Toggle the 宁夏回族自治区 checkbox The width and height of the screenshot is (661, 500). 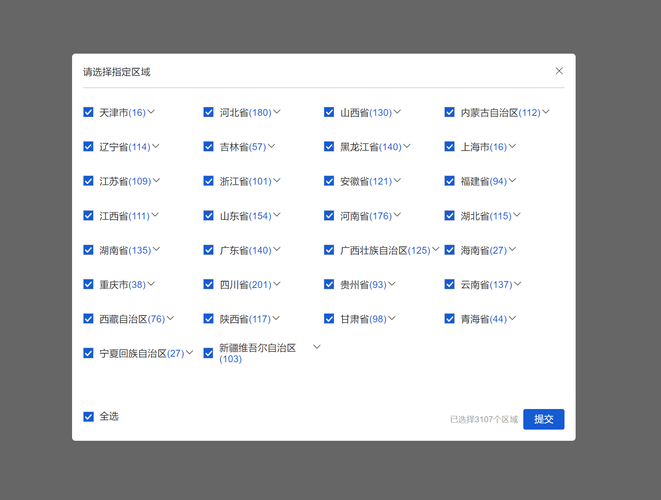tap(88, 353)
